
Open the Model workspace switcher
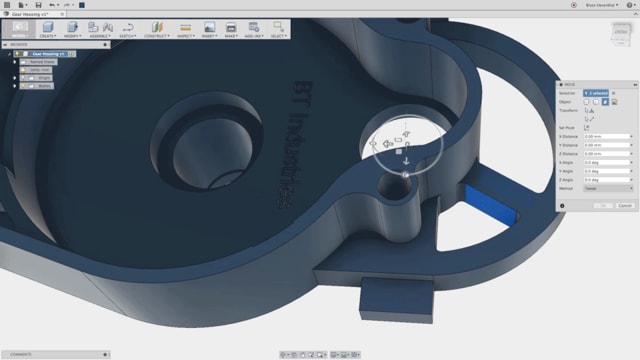click(20, 29)
